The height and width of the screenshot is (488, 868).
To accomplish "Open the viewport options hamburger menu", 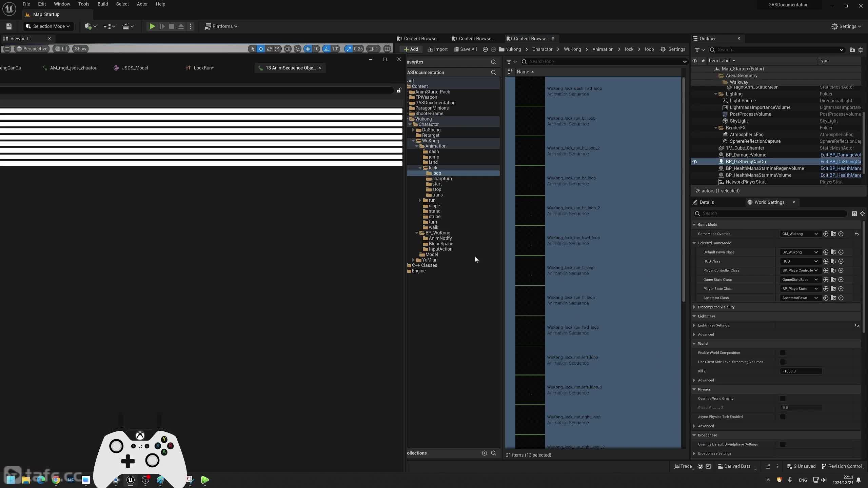I will [x=7, y=49].
